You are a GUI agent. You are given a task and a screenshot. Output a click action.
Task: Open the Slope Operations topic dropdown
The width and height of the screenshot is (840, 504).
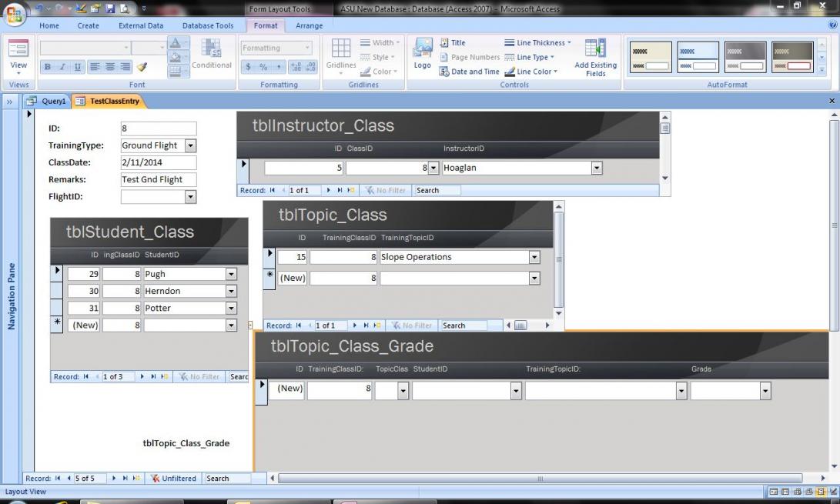pyautogui.click(x=534, y=257)
